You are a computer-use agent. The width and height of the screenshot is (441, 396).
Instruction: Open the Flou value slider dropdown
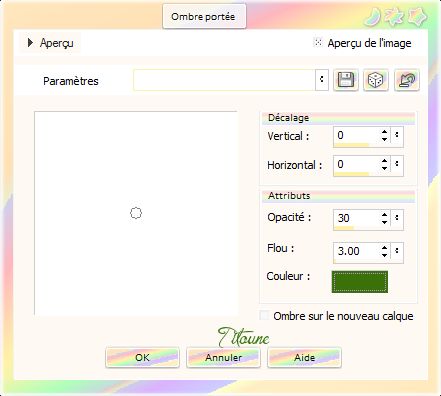pyautogui.click(x=397, y=251)
